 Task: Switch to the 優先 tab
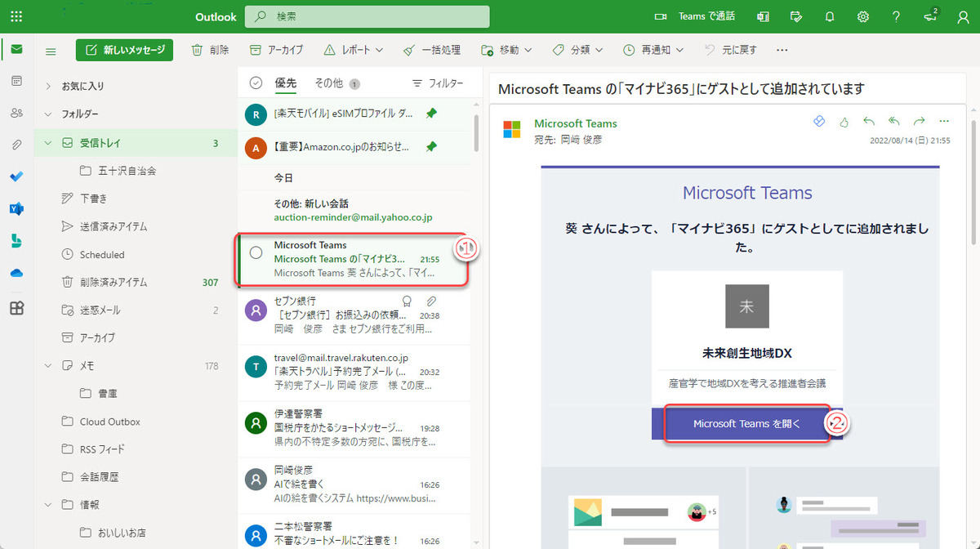(286, 83)
